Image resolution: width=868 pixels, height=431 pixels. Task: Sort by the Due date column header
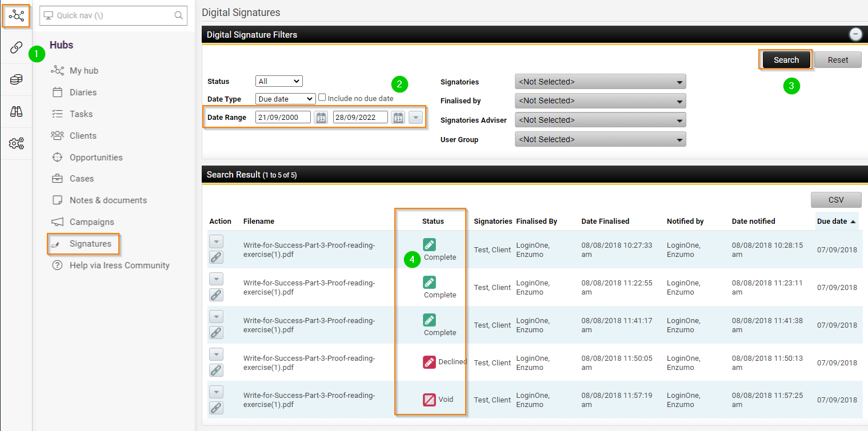click(837, 221)
